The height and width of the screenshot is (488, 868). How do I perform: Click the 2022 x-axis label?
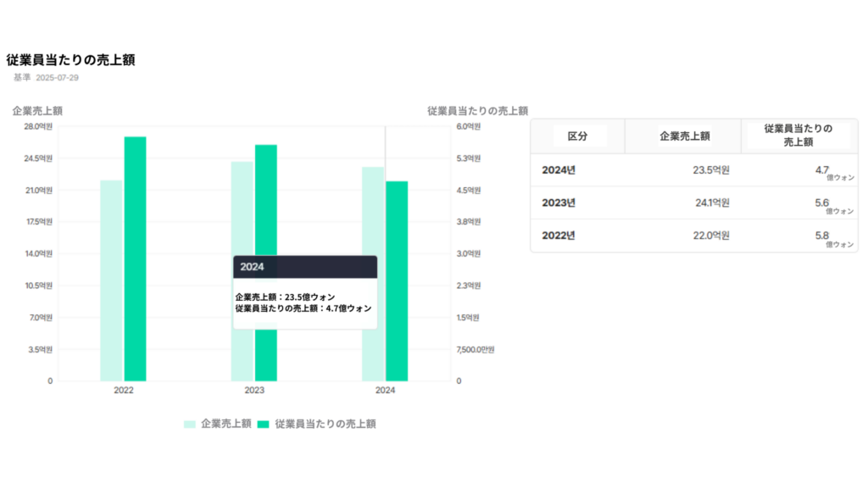(124, 391)
